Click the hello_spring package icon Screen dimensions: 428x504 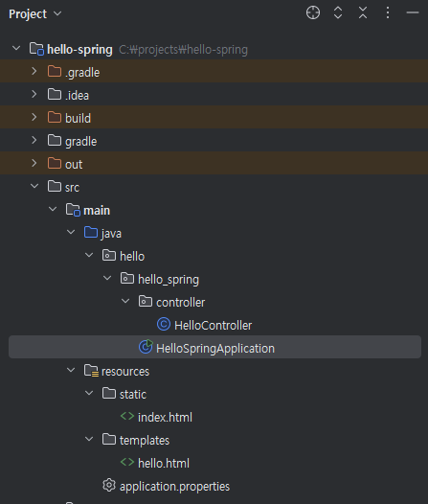[x=127, y=278]
